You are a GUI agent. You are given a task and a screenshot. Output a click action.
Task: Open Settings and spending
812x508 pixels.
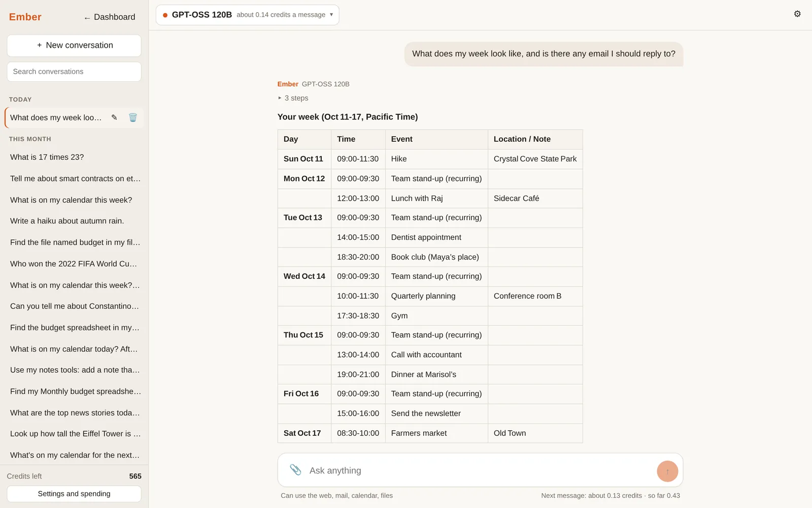pyautogui.click(x=74, y=494)
